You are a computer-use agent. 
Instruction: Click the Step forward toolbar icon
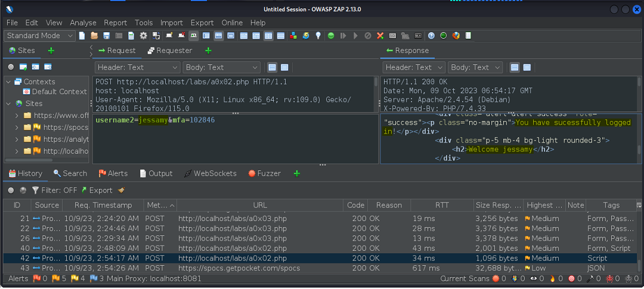[x=343, y=36]
